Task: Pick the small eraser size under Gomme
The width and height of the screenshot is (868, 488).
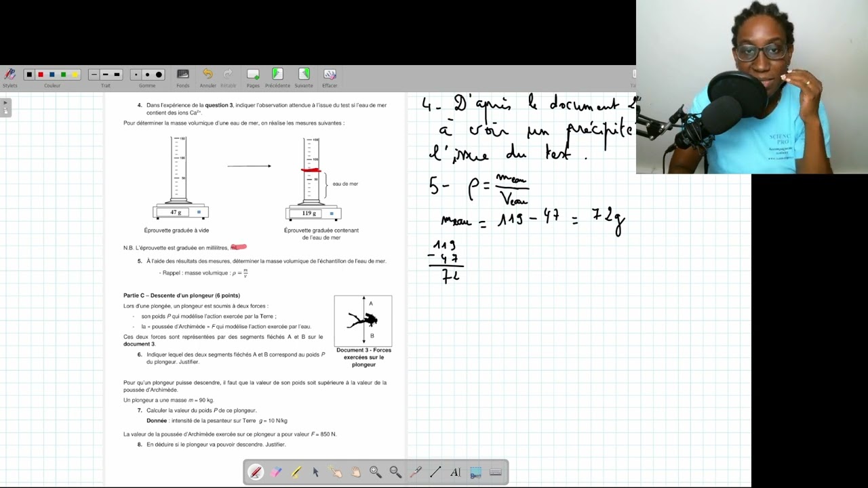Action: [136, 75]
